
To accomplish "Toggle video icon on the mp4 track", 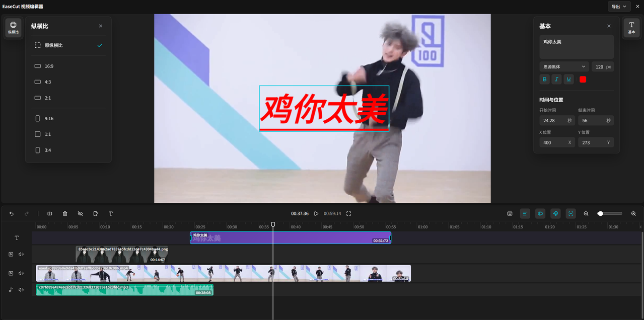I will [11, 273].
